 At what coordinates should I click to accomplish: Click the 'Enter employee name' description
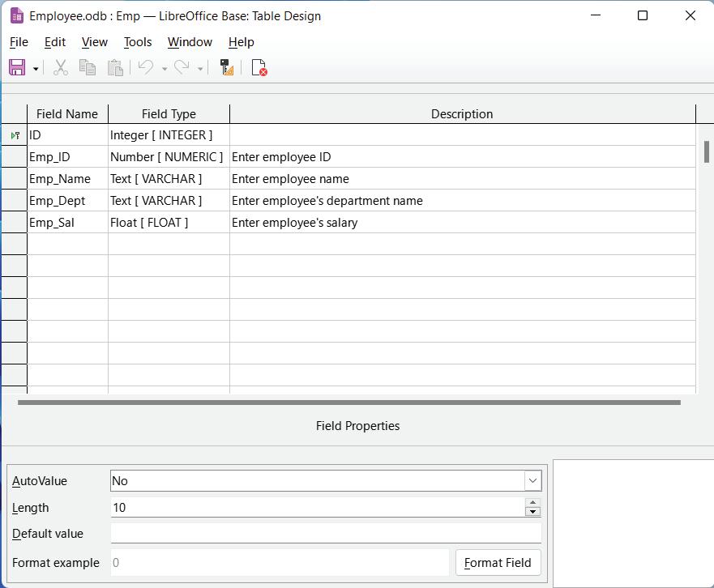[x=463, y=179]
